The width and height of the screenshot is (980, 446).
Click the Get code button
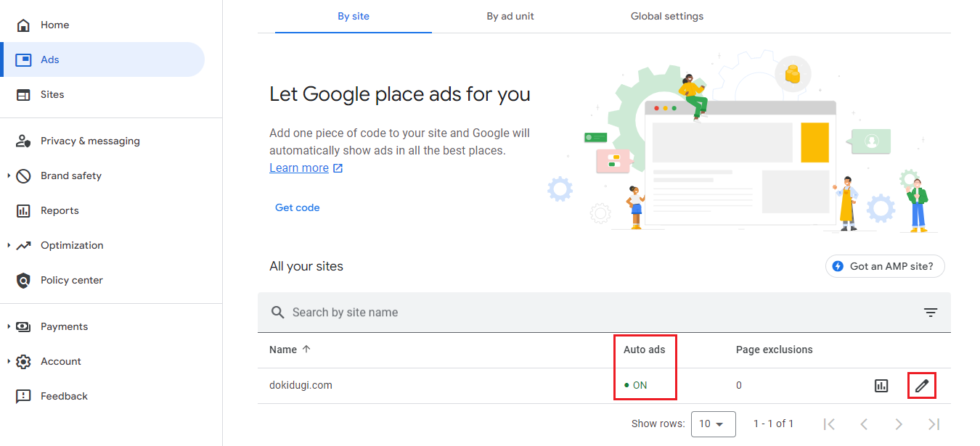[x=298, y=208]
